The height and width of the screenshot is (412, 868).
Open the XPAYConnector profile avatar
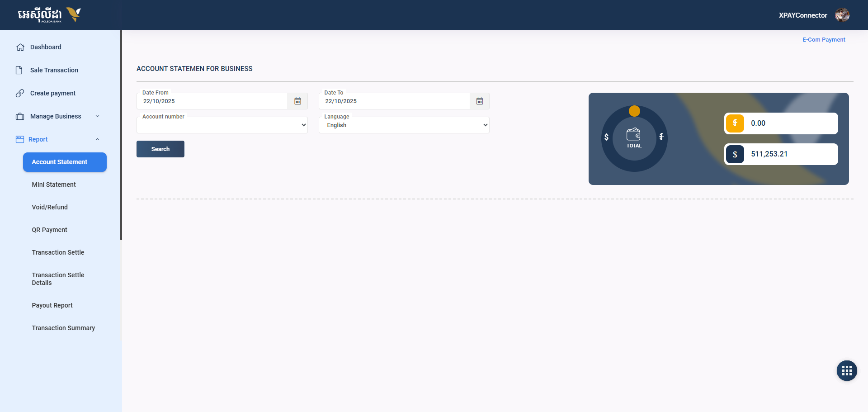point(842,15)
